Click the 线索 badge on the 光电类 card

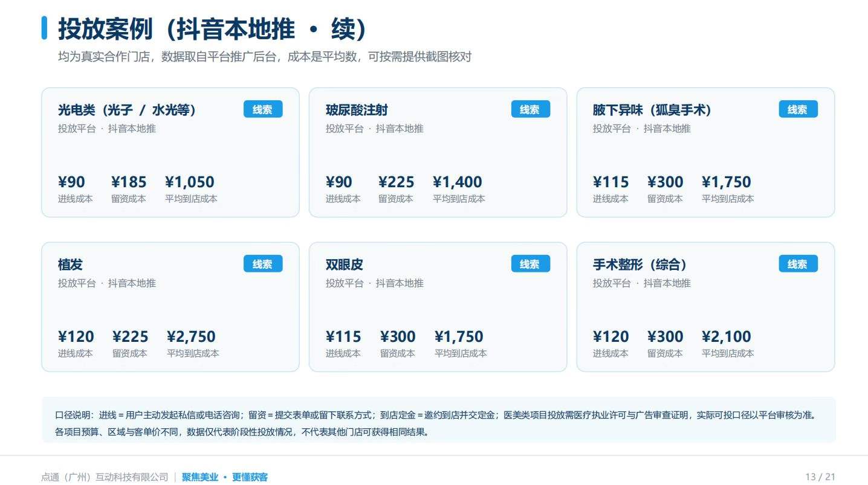coord(263,109)
